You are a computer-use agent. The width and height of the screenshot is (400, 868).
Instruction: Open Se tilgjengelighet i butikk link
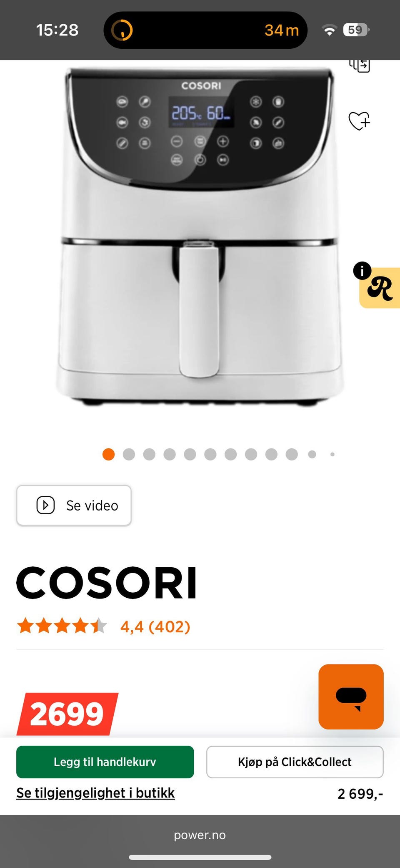(x=95, y=793)
